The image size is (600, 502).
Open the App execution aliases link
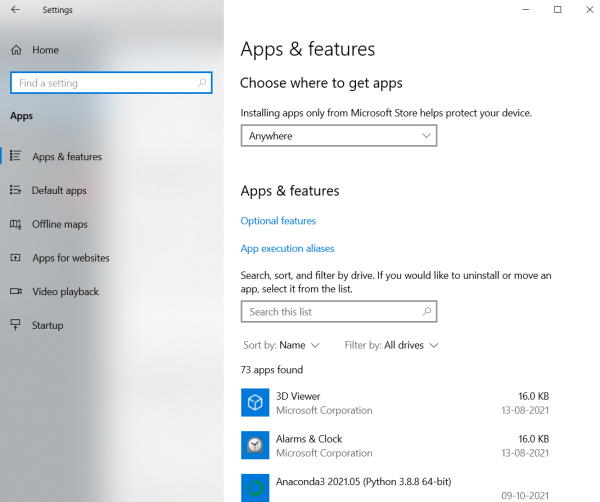287,248
